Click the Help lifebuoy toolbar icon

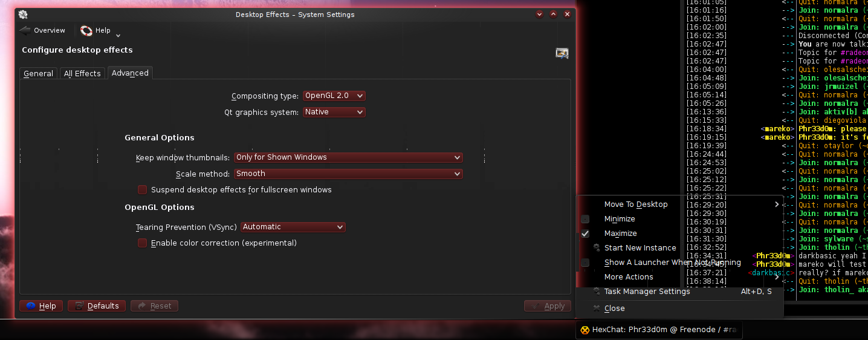point(86,30)
